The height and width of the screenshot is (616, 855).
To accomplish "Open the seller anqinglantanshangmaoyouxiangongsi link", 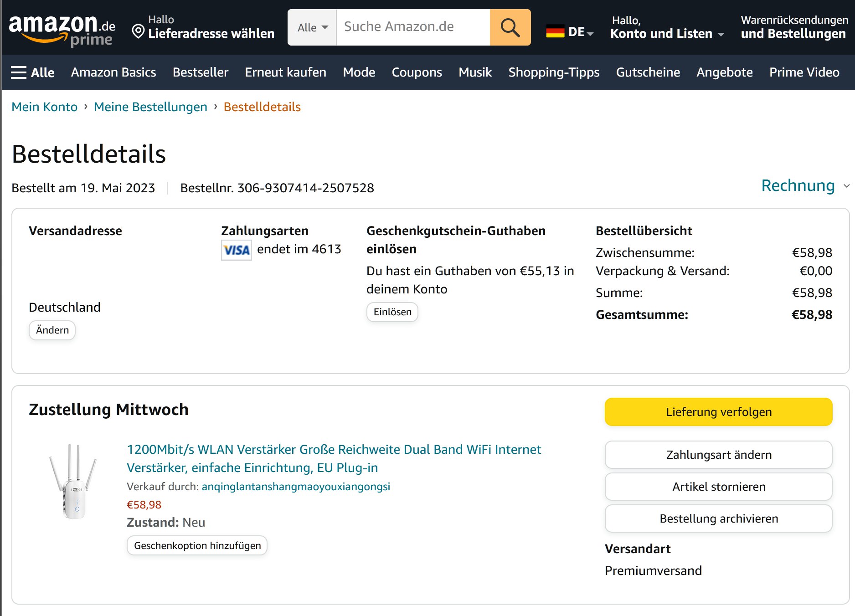I will (296, 487).
